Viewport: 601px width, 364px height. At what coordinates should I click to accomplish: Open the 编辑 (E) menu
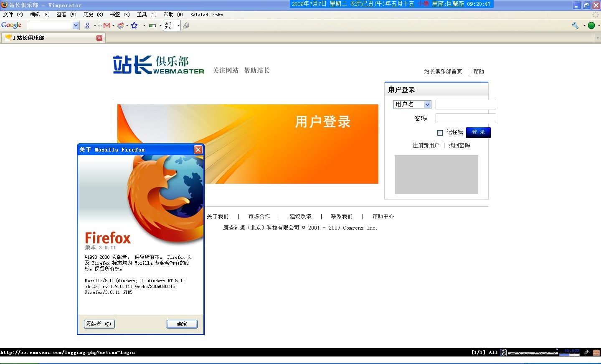coord(40,15)
